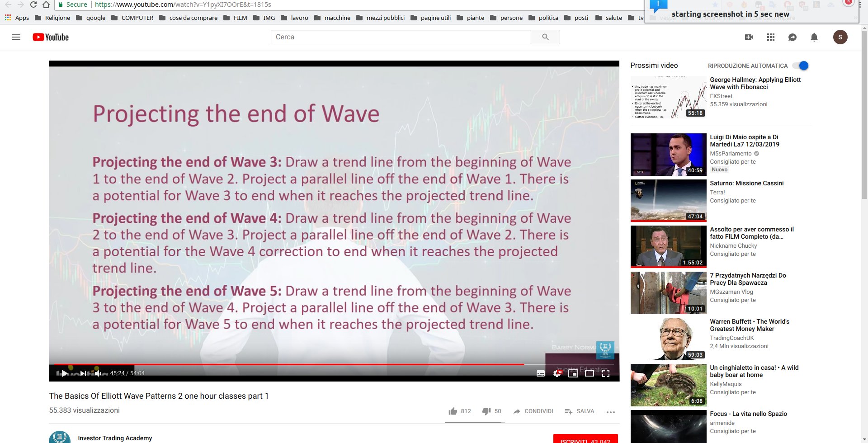Open 7 Przydatnych Narzędzi video title
868x443 pixels.
pos(748,279)
